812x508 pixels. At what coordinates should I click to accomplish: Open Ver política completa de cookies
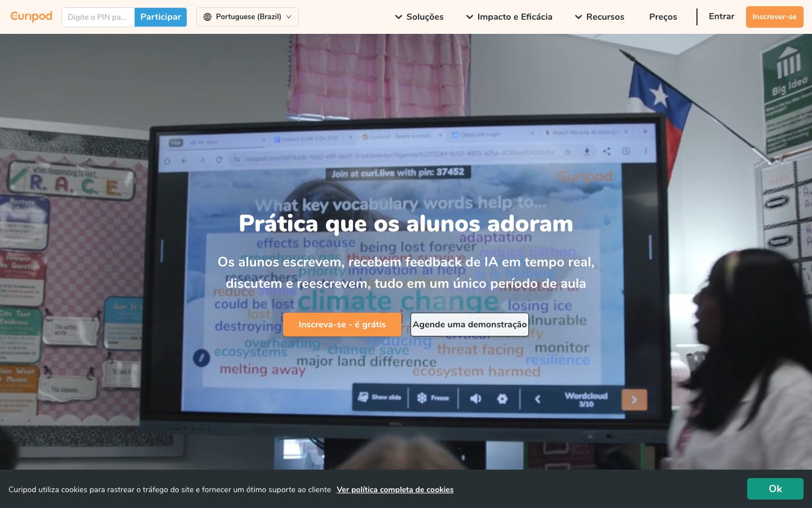click(x=395, y=489)
